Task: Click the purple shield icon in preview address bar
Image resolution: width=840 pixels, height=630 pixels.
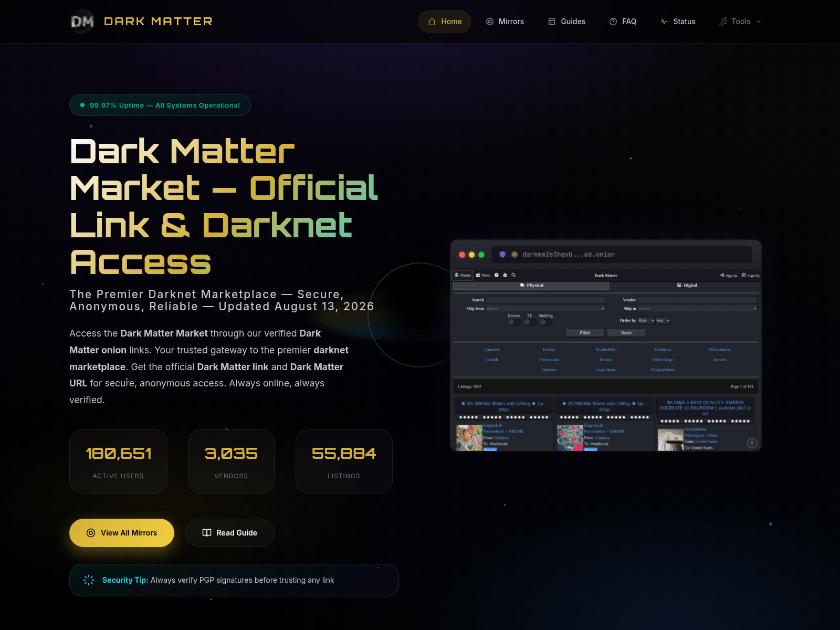Action: (502, 255)
